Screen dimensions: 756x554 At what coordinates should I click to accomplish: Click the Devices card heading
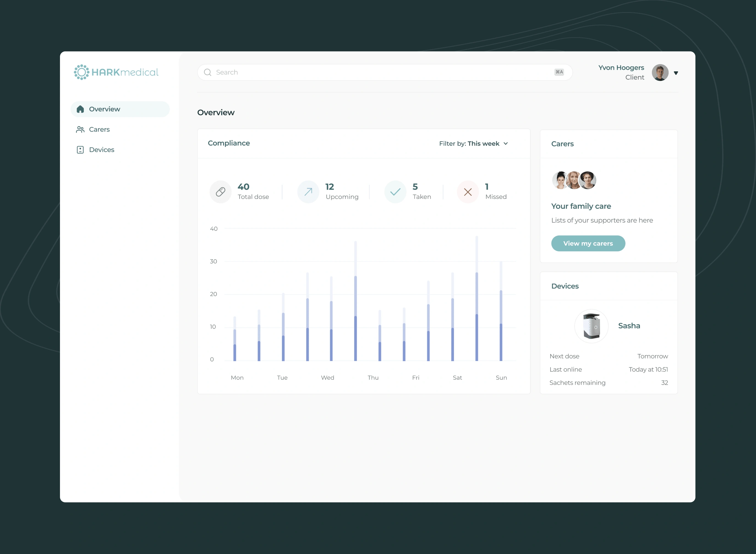click(x=565, y=286)
